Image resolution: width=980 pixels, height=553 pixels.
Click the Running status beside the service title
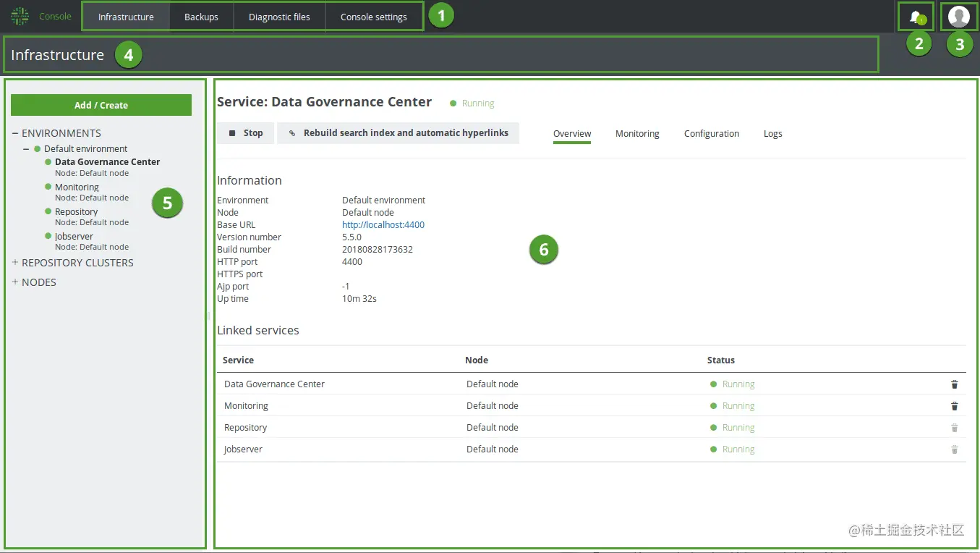coord(478,104)
